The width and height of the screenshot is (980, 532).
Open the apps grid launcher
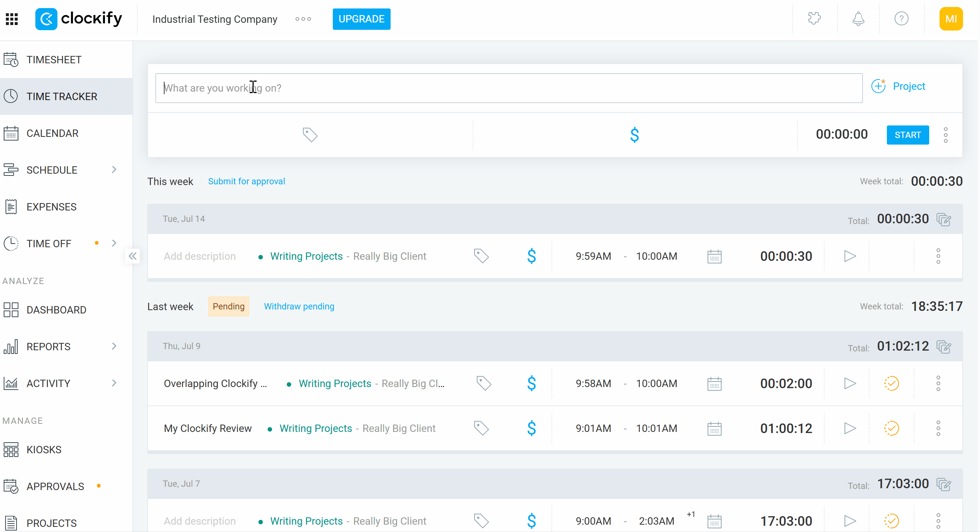pyautogui.click(x=12, y=19)
